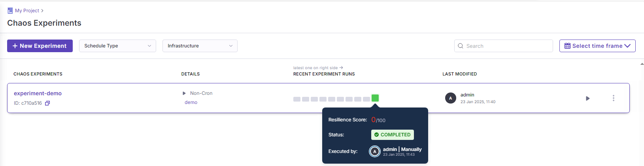Open the experiment-demo experiment link
Screen dimensions: 644x166
point(38,93)
